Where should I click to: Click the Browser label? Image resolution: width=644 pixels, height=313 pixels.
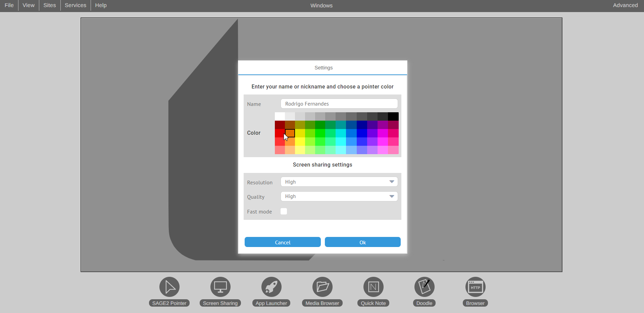pos(476,303)
